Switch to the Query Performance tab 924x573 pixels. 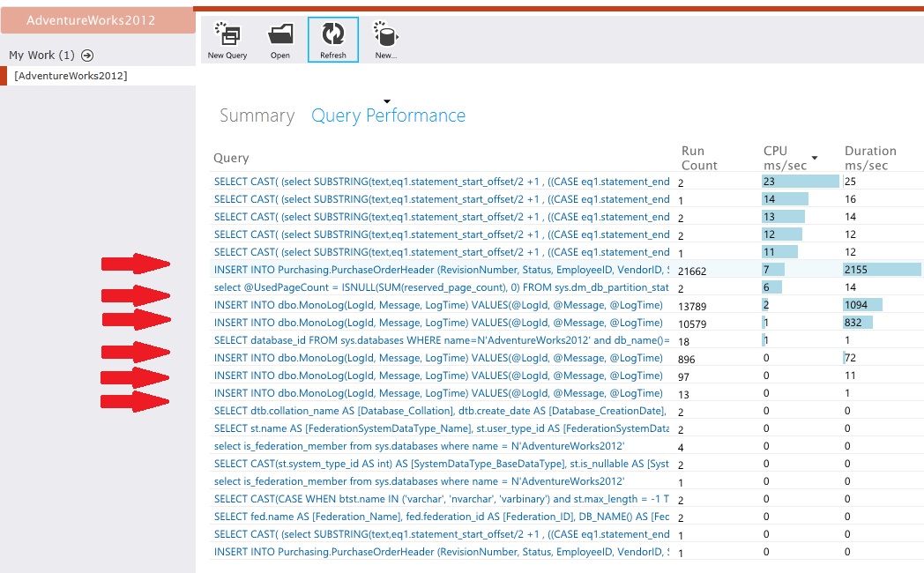(x=388, y=115)
